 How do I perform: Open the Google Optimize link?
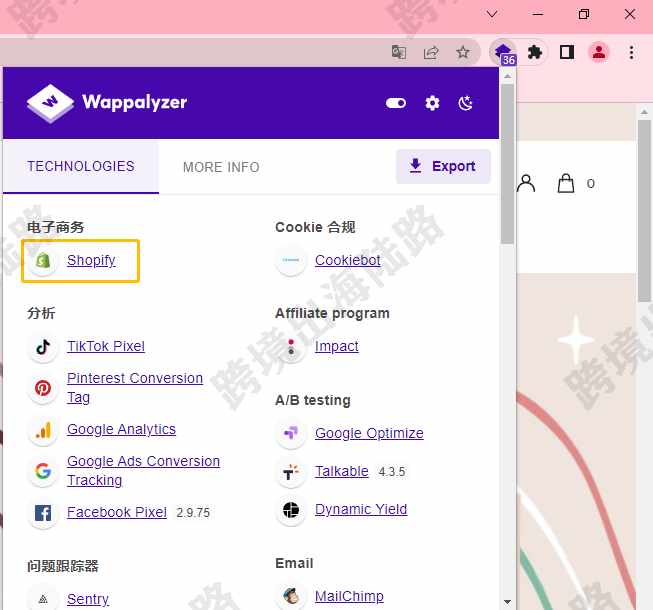pos(369,433)
